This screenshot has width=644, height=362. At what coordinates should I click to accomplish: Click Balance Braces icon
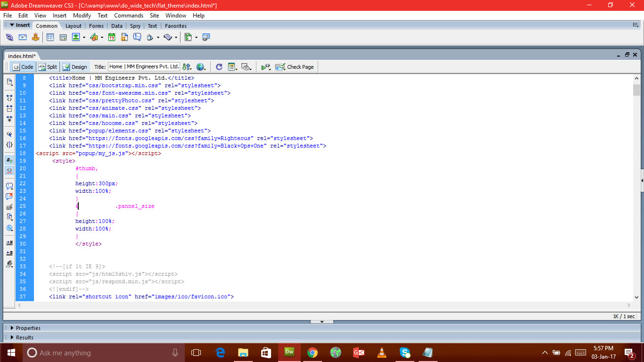click(9, 145)
